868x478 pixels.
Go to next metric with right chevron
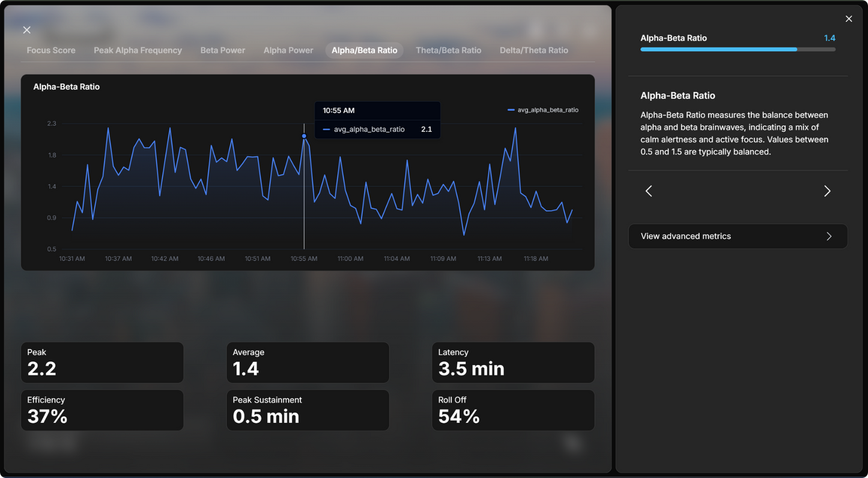[827, 191]
